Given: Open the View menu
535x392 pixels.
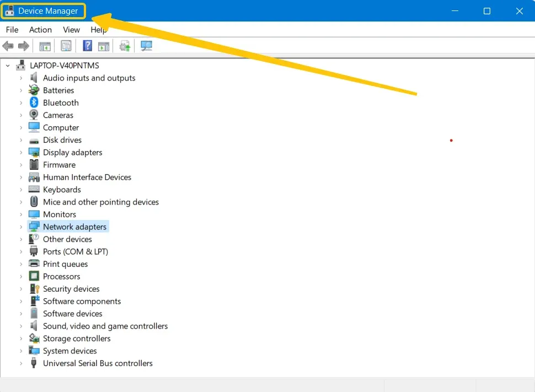Looking at the screenshot, I should click(x=71, y=30).
